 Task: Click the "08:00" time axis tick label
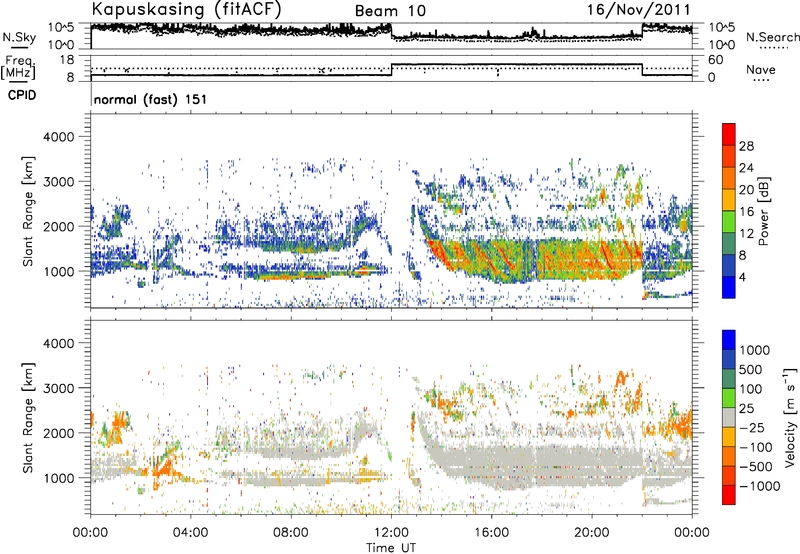click(x=291, y=533)
